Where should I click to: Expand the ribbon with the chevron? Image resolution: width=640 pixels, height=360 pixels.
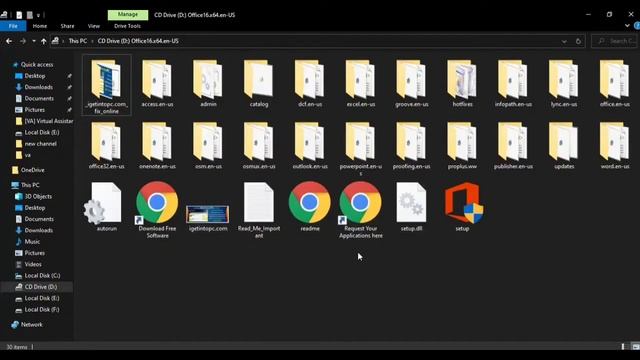click(x=627, y=26)
